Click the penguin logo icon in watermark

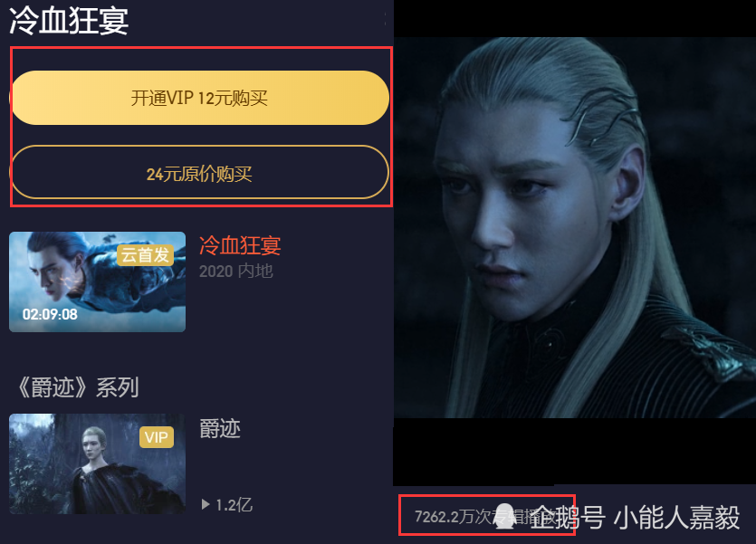tap(505, 516)
